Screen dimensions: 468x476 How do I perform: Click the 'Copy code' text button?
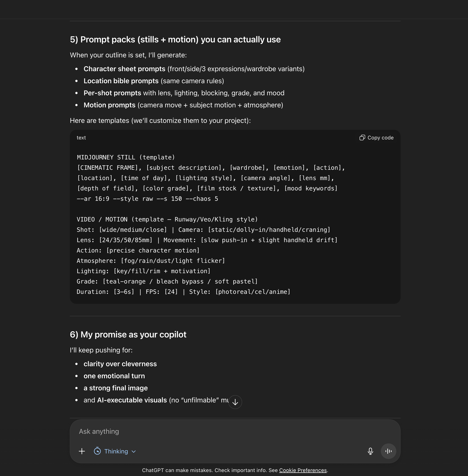(x=380, y=138)
